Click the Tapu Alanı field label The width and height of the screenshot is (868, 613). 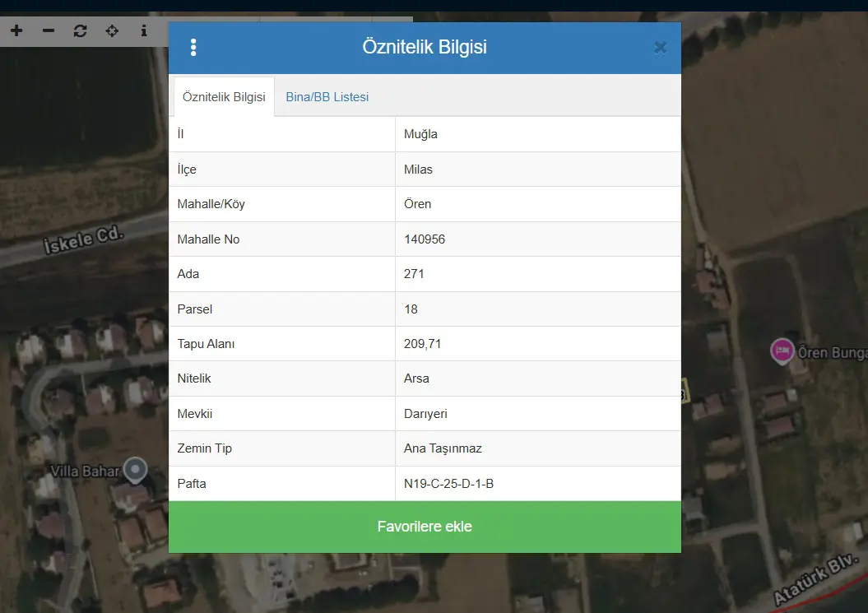pos(206,344)
